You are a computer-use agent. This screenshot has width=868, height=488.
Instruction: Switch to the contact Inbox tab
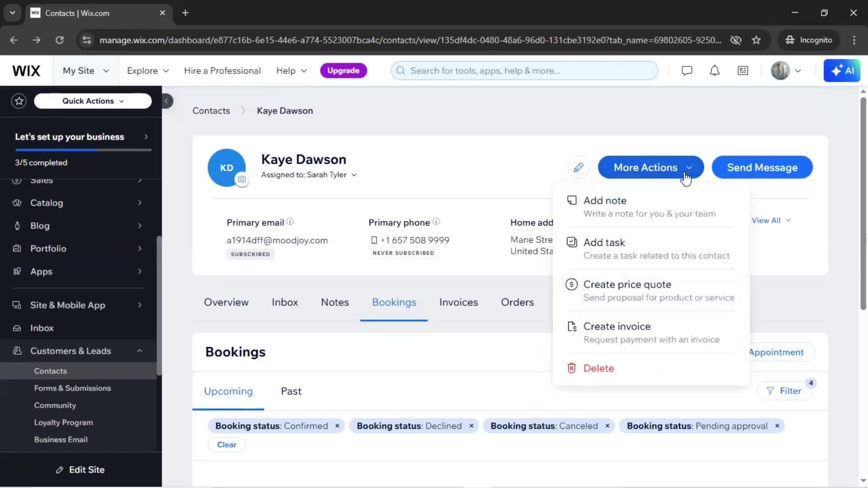[x=285, y=302]
